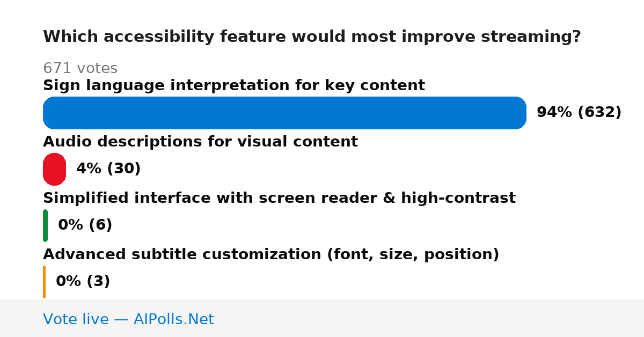Click the 0% (6) result label

(85, 225)
